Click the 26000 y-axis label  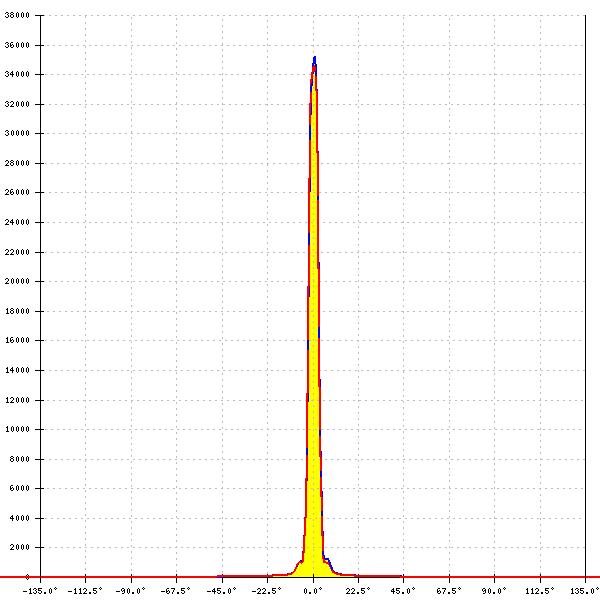click(x=17, y=192)
